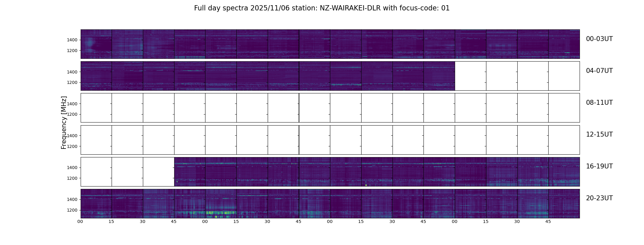
Task: Select the first data panel at 16:45 UT
Action: pos(190,172)
